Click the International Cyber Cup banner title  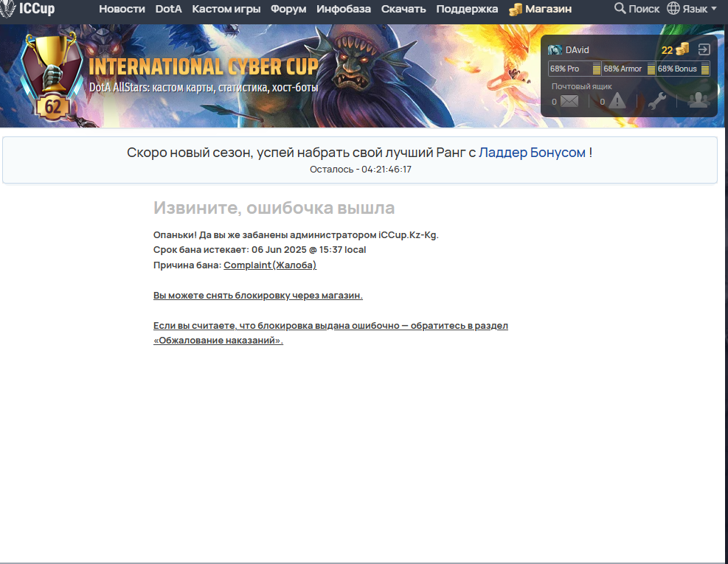204,67
